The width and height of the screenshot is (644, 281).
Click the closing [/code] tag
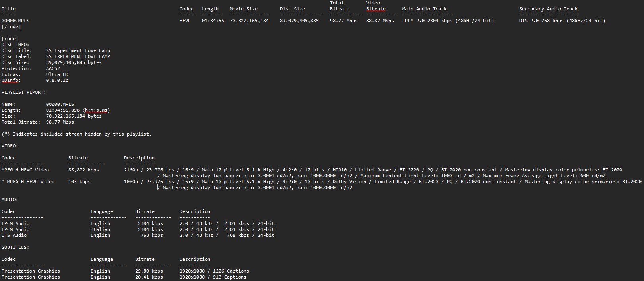[11, 27]
